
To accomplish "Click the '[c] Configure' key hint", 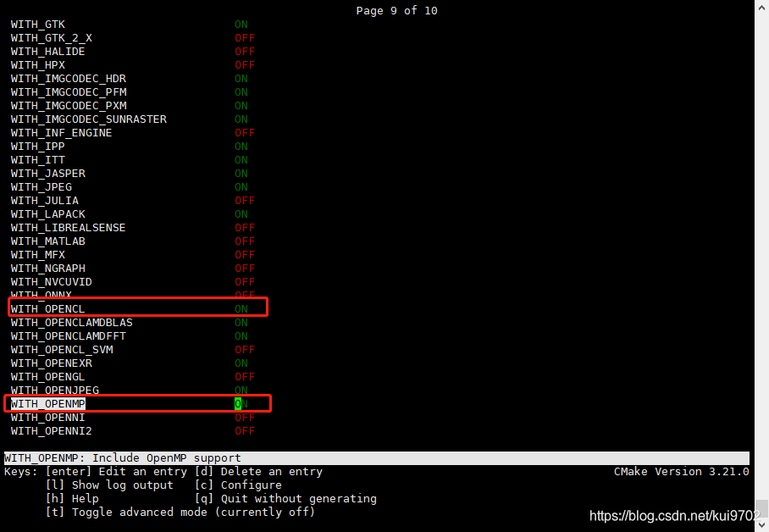I will pyautogui.click(x=238, y=485).
